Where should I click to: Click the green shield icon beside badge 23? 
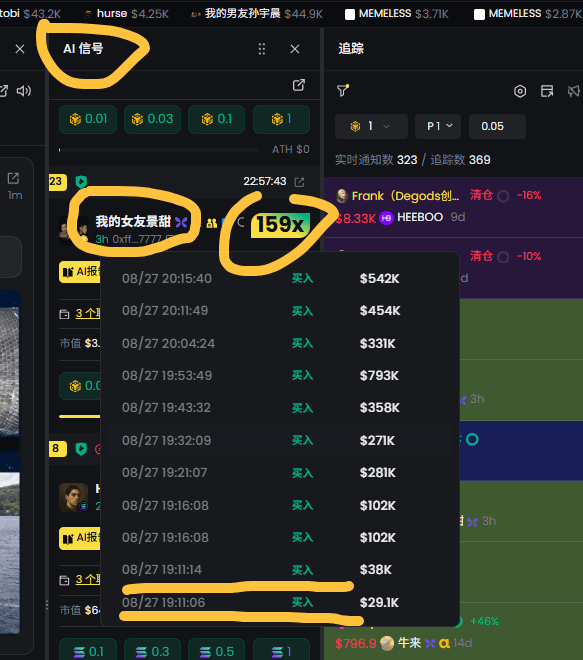click(x=81, y=182)
